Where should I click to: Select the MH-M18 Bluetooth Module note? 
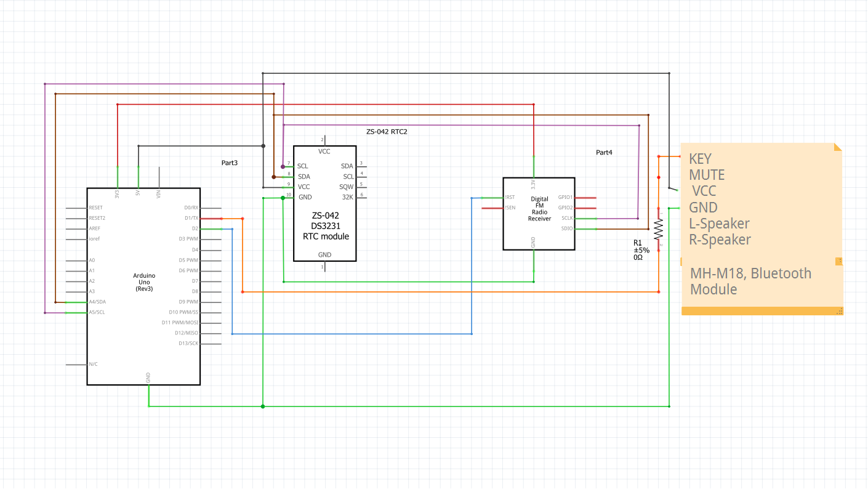(x=752, y=281)
